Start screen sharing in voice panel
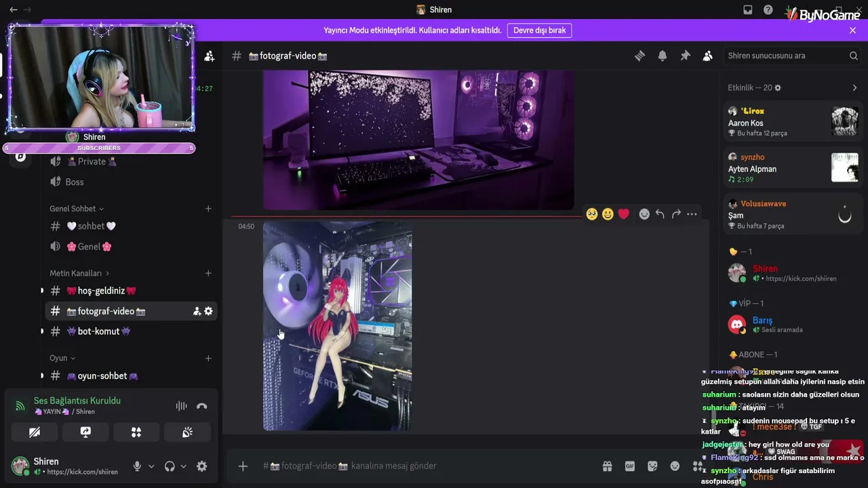This screenshot has height=488, width=868. click(85, 432)
